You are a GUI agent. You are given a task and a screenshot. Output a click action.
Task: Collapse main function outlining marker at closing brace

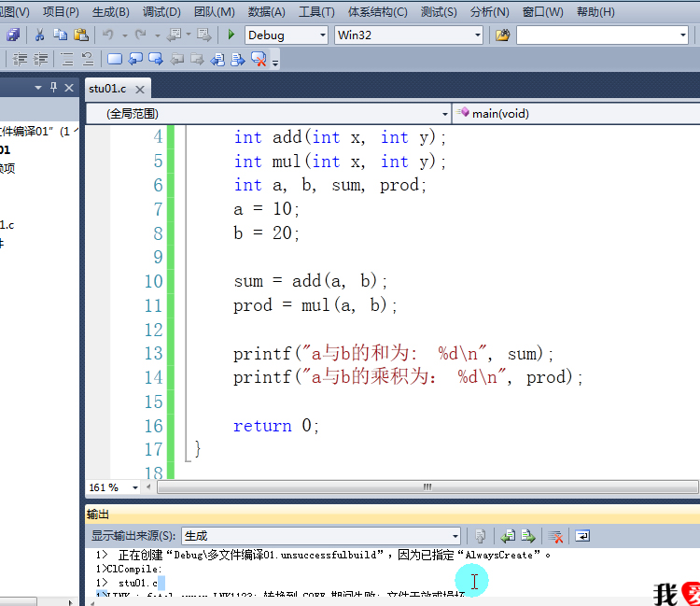pos(188,460)
